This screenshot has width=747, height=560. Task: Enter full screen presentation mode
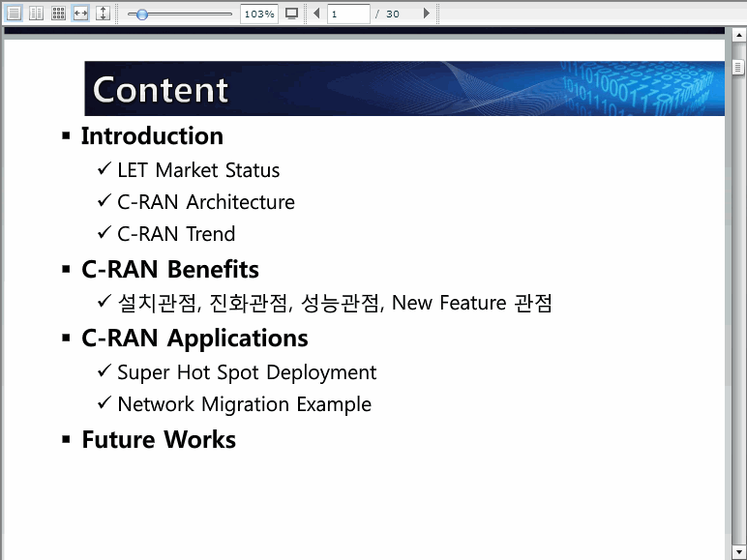tap(291, 14)
